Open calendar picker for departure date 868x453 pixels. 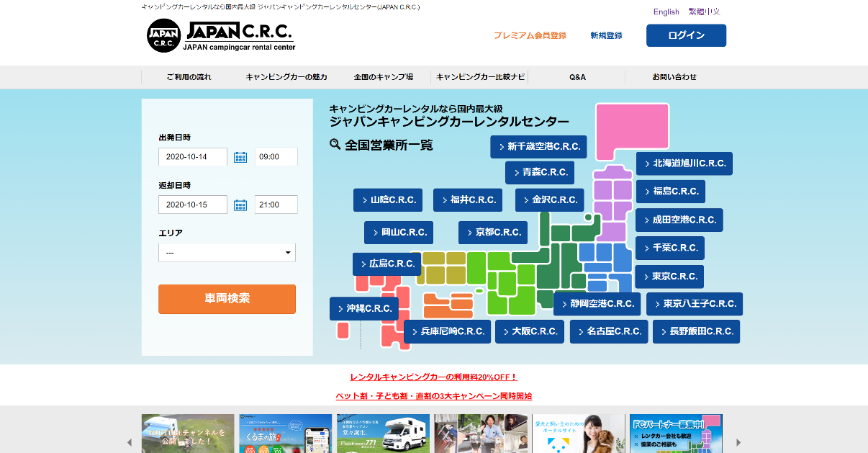[x=240, y=157]
